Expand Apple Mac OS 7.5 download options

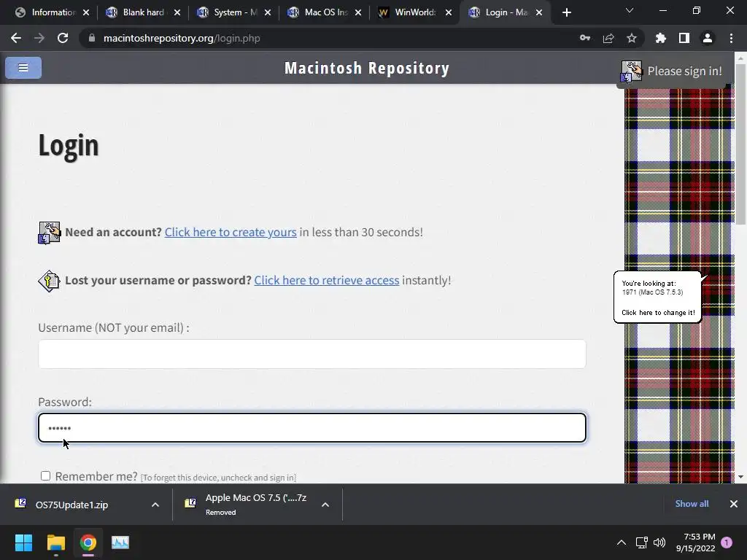[325, 505]
